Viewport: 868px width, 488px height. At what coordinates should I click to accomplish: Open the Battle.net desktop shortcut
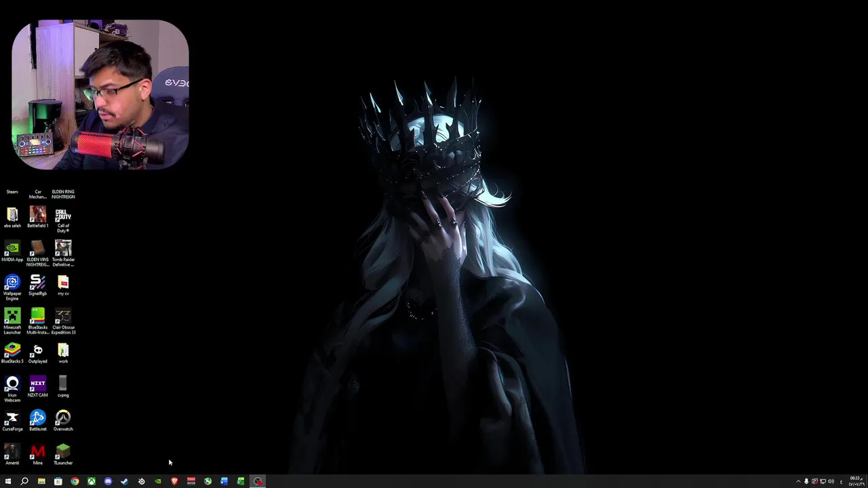point(38,421)
